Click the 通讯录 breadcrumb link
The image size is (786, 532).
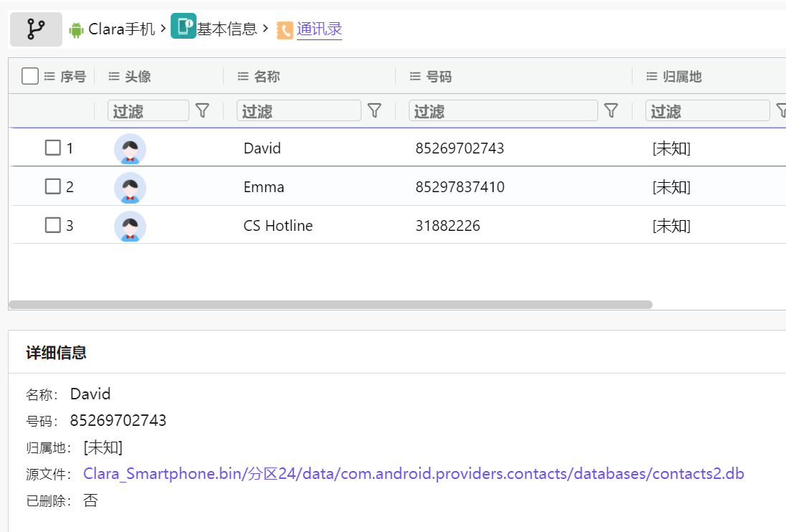(x=319, y=29)
